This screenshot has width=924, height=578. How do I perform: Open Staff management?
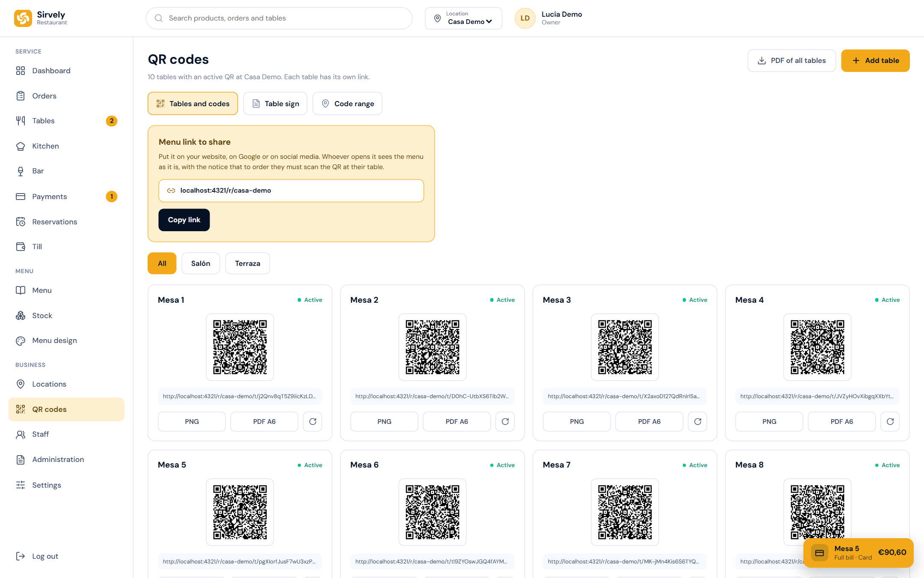[x=66, y=434]
